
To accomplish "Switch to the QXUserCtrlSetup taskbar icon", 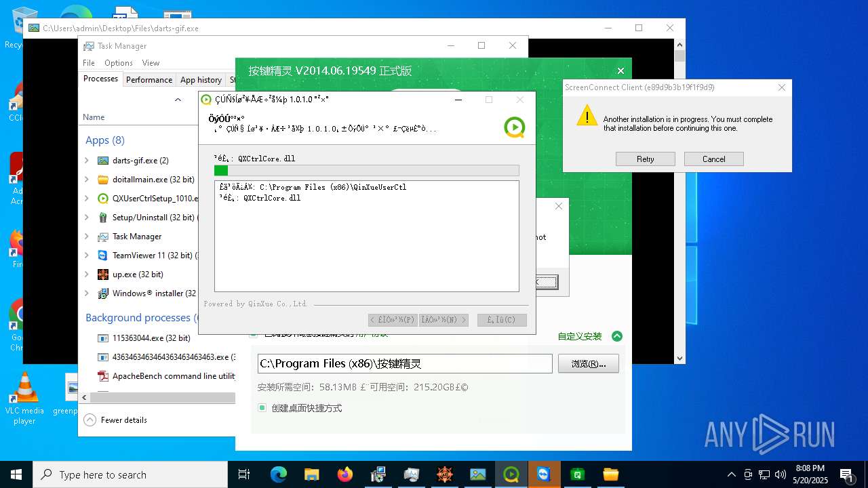I will pyautogui.click(x=511, y=474).
